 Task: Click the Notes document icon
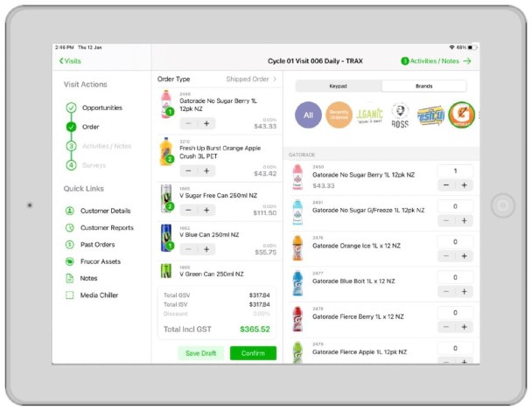69,278
